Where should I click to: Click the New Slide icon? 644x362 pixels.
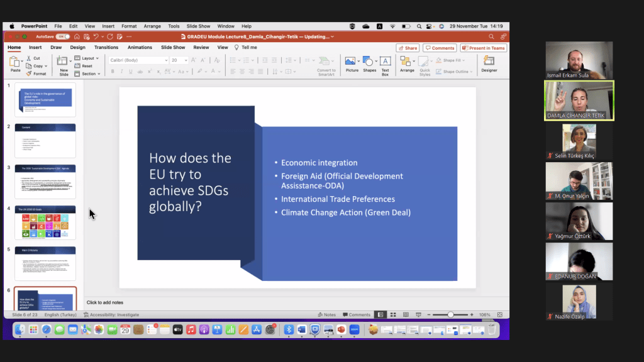click(64, 62)
